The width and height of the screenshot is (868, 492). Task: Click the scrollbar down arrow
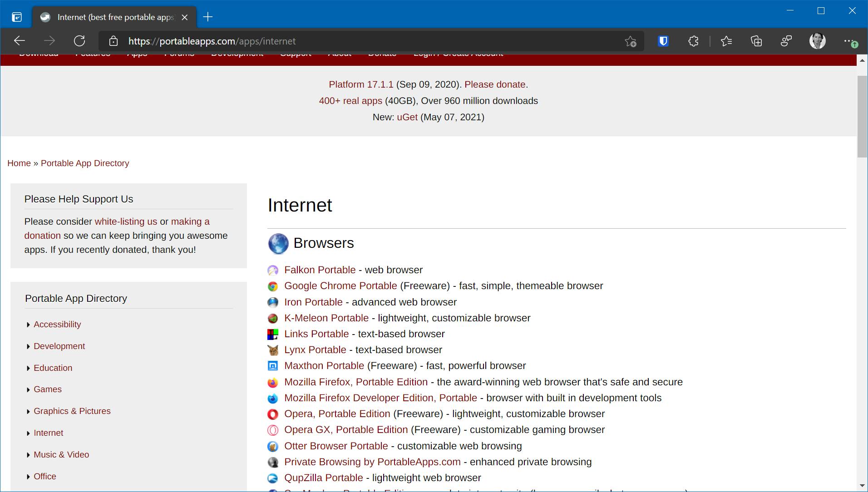coord(862,486)
